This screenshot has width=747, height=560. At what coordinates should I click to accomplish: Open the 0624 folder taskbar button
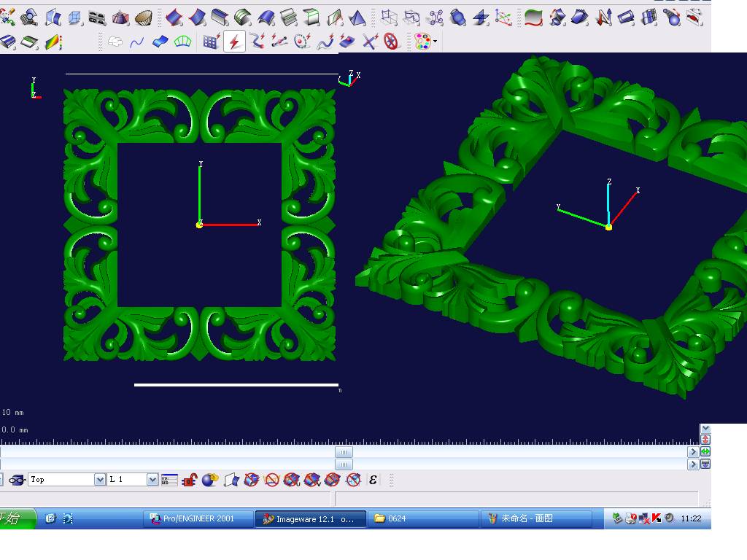[x=423, y=518]
